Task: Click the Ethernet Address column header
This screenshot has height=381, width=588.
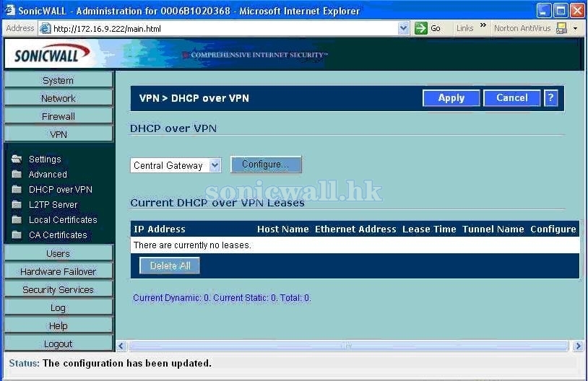Action: pos(355,229)
